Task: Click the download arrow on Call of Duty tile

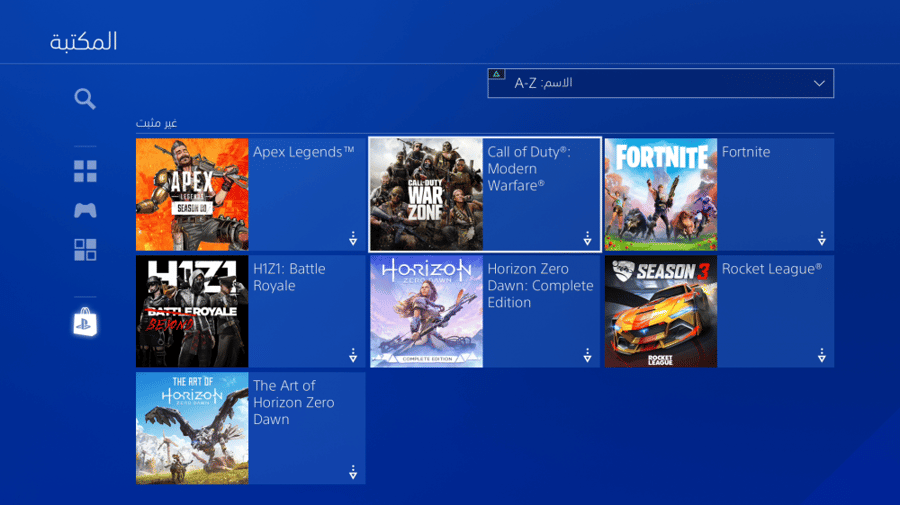Action: click(x=587, y=238)
